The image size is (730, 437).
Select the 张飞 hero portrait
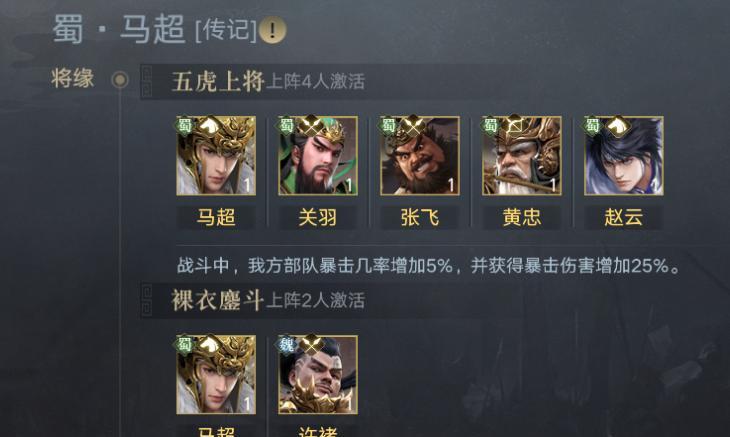click(x=420, y=155)
